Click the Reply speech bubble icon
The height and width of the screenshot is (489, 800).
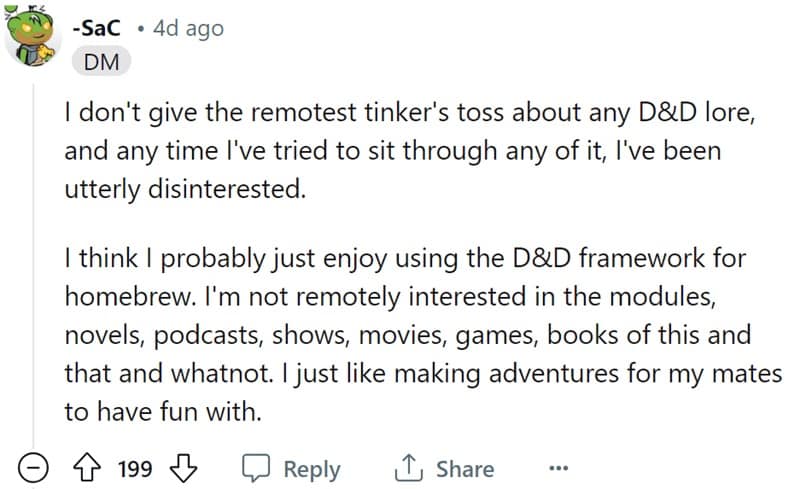click(x=258, y=469)
